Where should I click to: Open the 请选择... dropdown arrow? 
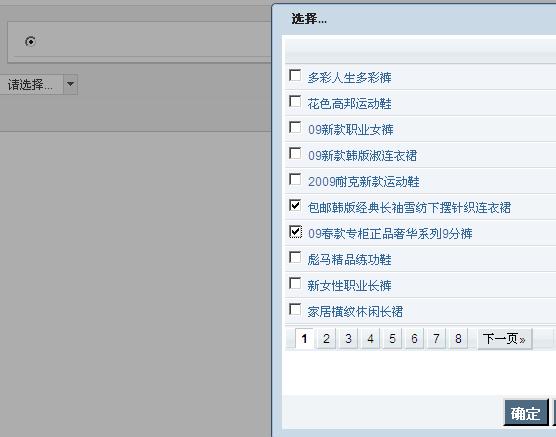pyautogui.click(x=71, y=84)
